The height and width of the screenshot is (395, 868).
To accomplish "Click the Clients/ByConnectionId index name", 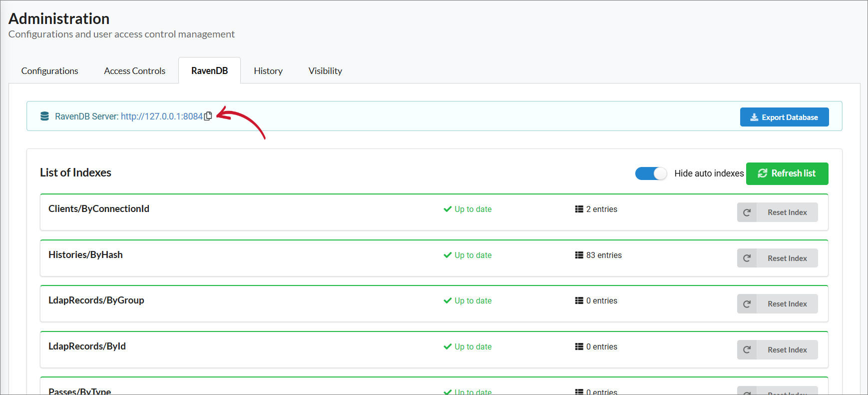I will [99, 208].
